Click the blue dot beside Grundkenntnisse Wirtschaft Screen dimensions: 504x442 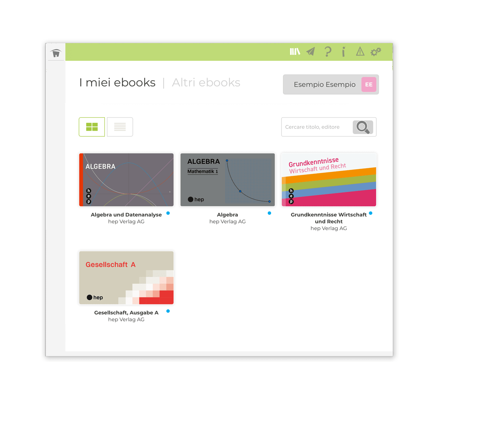370,213
